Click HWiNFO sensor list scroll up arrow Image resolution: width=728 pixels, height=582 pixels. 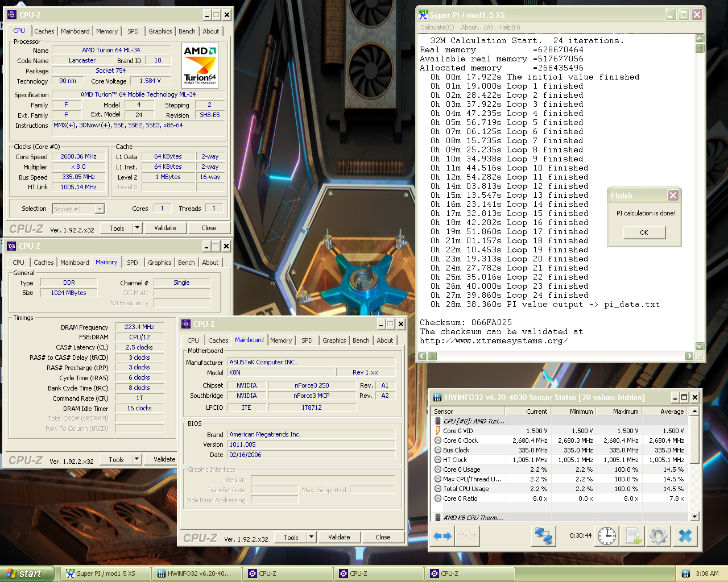click(x=694, y=411)
